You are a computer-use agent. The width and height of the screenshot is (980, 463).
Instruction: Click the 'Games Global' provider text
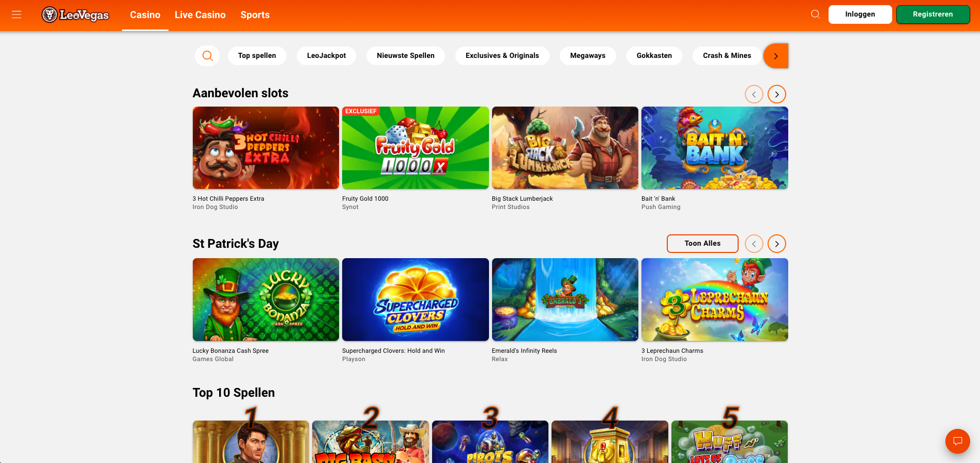coord(213,359)
